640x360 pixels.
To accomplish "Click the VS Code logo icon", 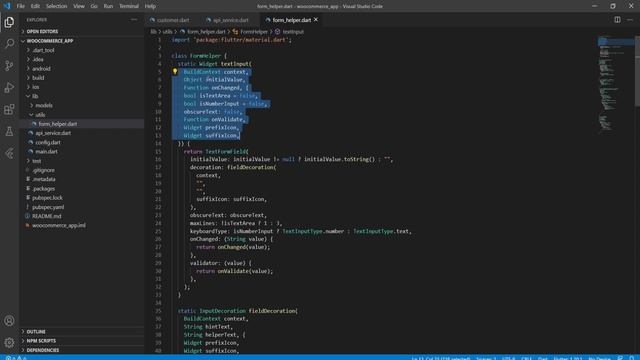I will pyautogui.click(x=7, y=6).
